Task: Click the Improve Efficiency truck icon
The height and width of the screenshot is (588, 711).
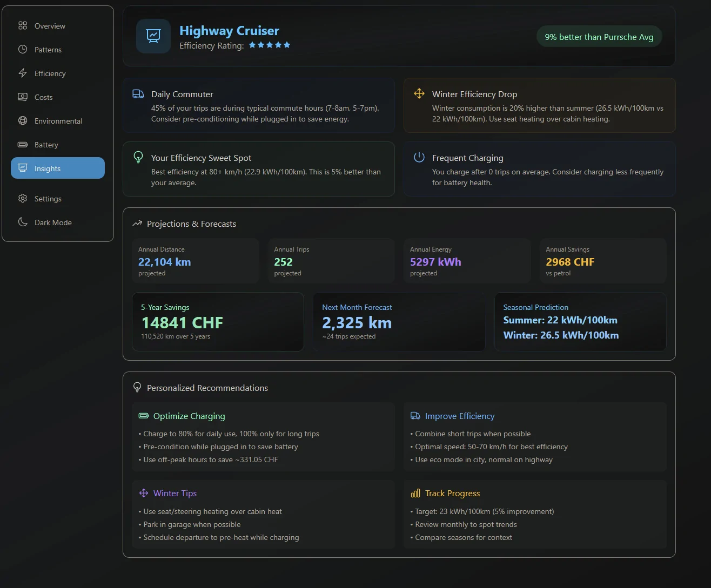Action: click(415, 416)
